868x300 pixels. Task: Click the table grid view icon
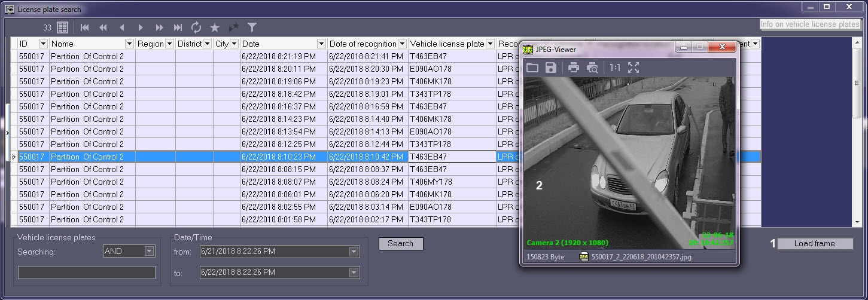point(62,27)
